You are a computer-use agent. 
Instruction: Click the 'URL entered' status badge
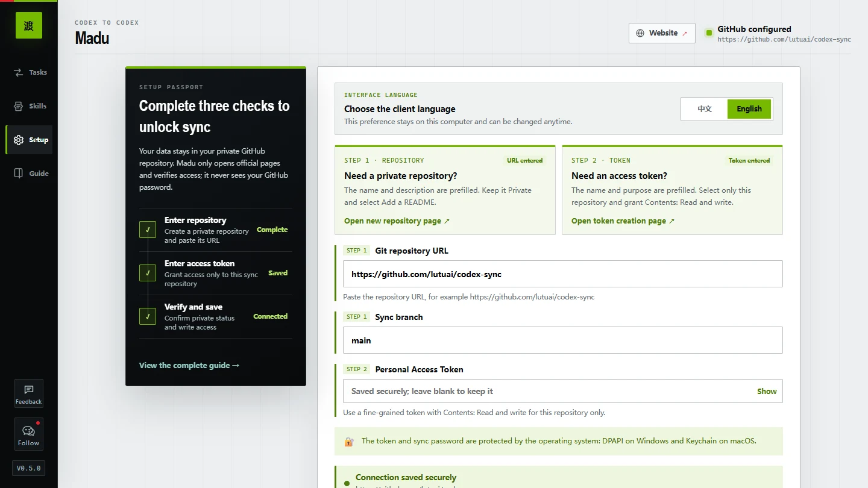[524, 161]
